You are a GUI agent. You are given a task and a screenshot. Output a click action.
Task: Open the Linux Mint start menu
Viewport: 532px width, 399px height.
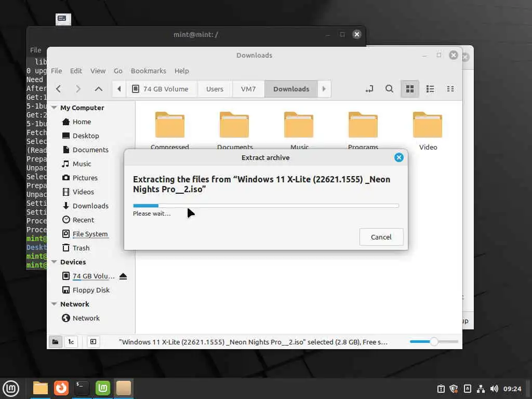point(11,388)
